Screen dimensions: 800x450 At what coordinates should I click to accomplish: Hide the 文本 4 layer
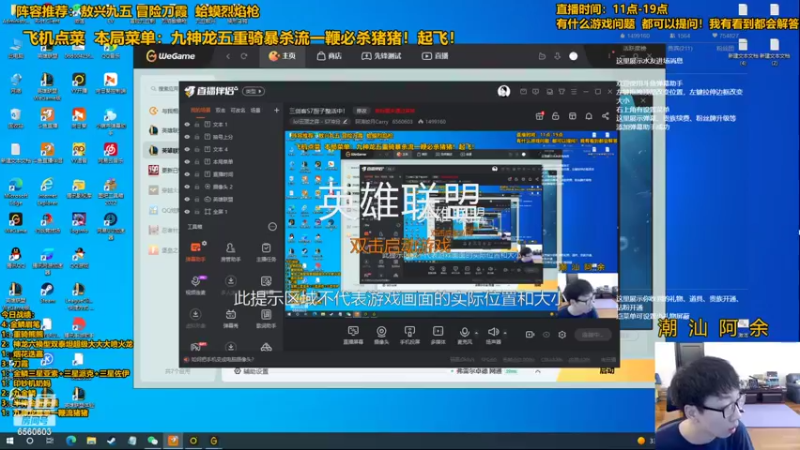(187, 149)
